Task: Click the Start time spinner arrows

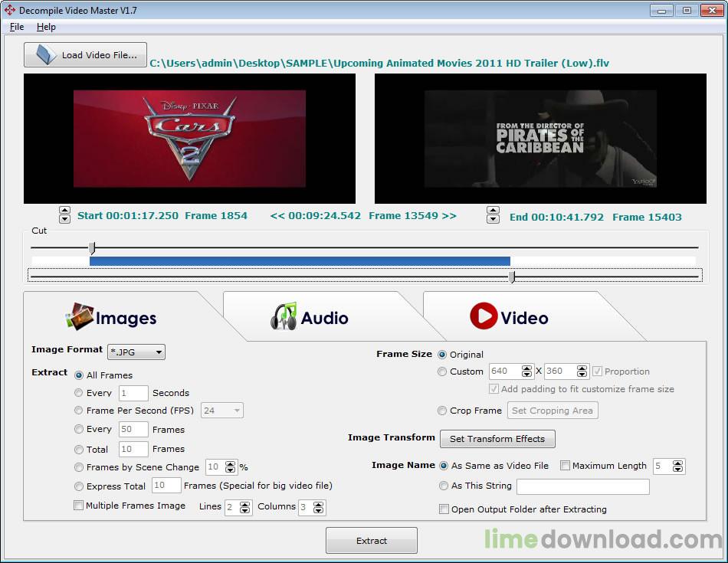Action: pos(64,215)
